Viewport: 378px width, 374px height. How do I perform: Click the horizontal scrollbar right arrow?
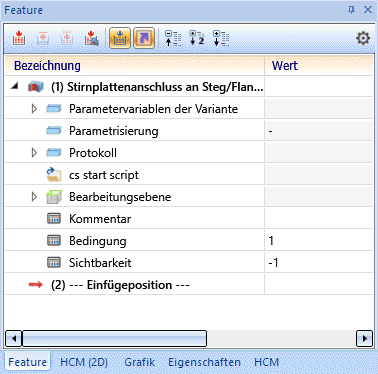(364, 339)
